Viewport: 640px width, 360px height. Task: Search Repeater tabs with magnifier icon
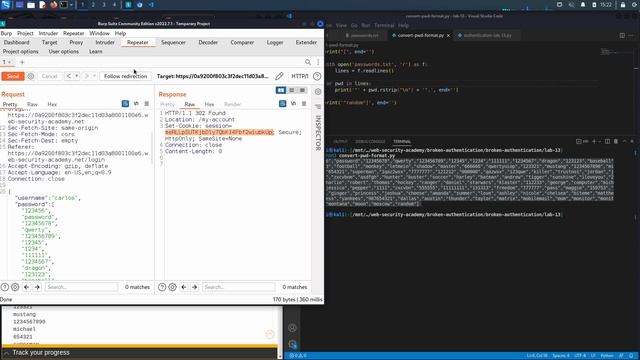(308, 62)
